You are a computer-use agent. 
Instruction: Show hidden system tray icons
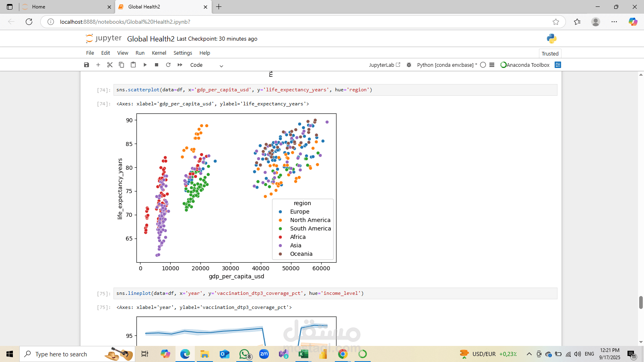click(529, 354)
